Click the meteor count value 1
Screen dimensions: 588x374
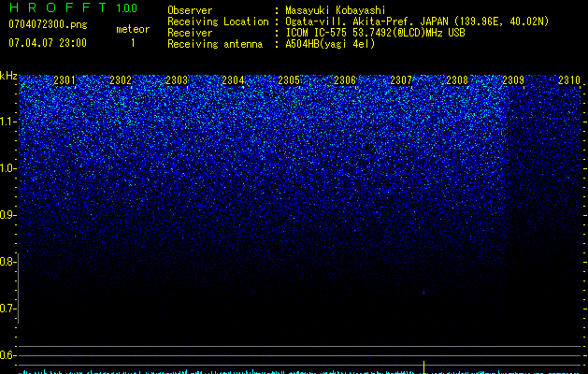tap(133, 43)
